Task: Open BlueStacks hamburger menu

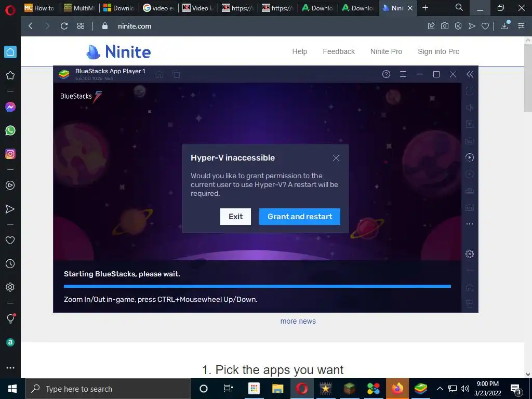Action: pyautogui.click(x=403, y=74)
